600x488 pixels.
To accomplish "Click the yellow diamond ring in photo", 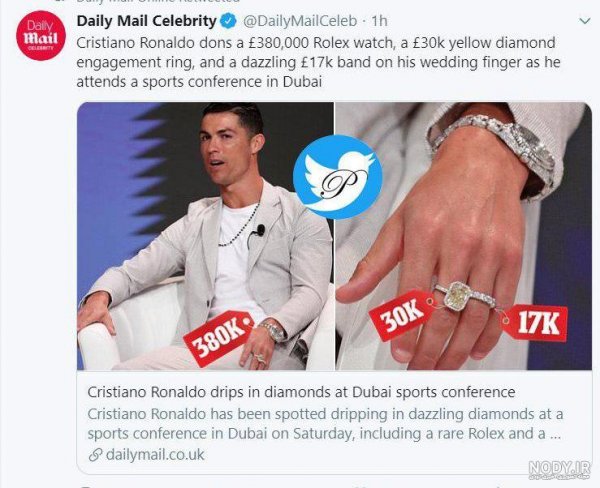I will (458, 295).
